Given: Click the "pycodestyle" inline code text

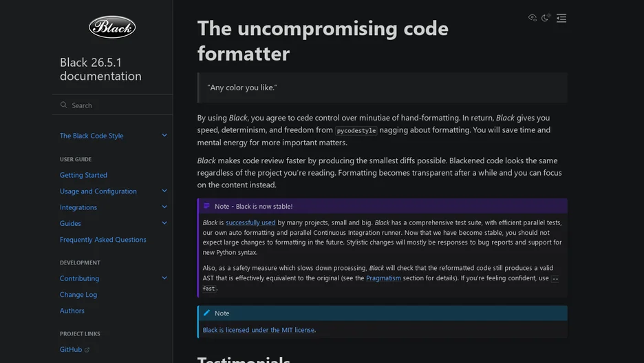Looking at the screenshot, I should (356, 130).
